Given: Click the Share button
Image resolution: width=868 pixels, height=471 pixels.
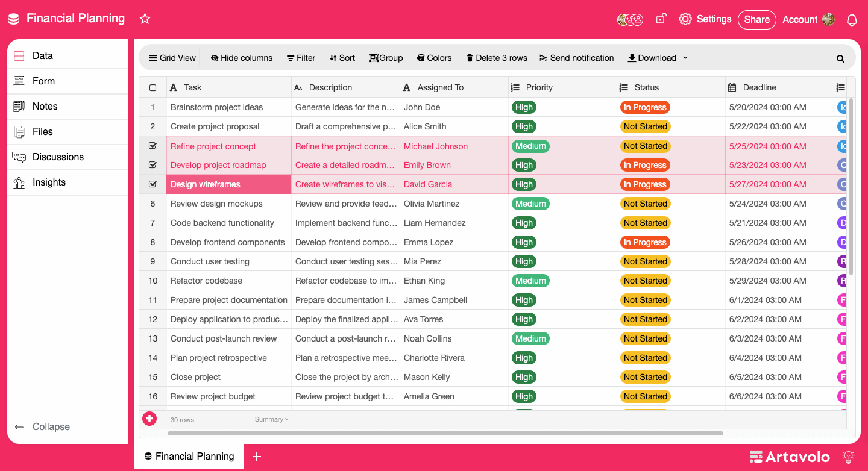Looking at the screenshot, I should coord(756,19).
